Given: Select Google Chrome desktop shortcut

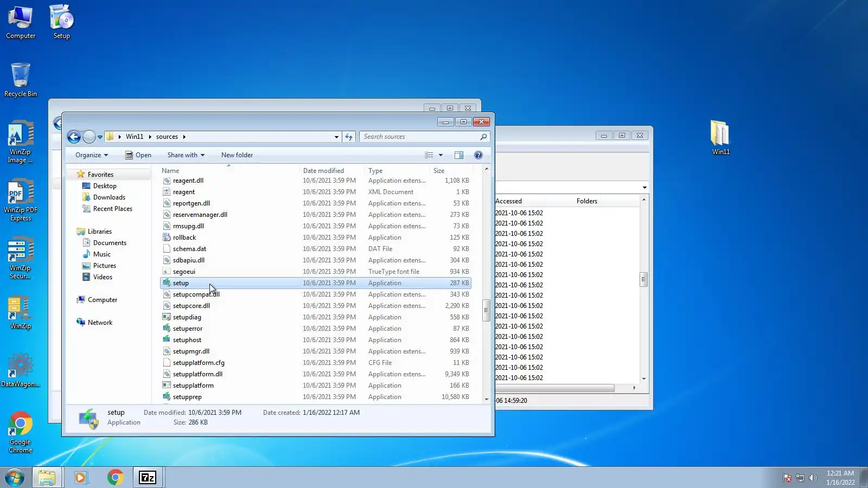Looking at the screenshot, I should click(21, 432).
